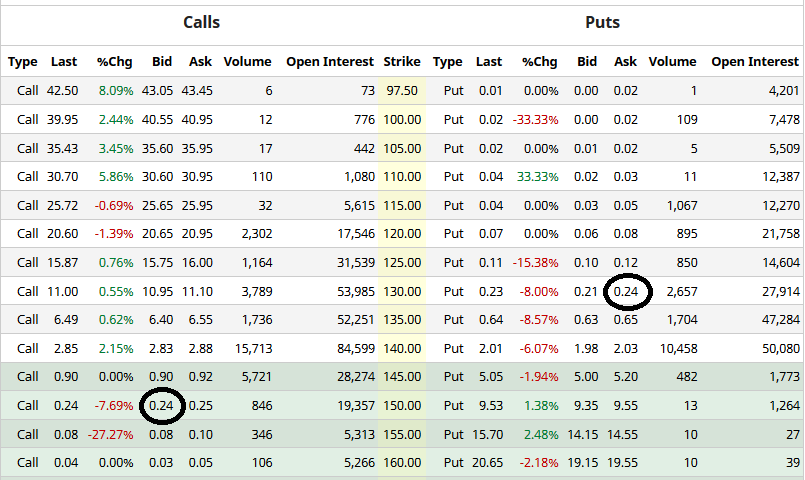The image size is (805, 480).
Task: Click the Calls section heading
Action: click(201, 22)
